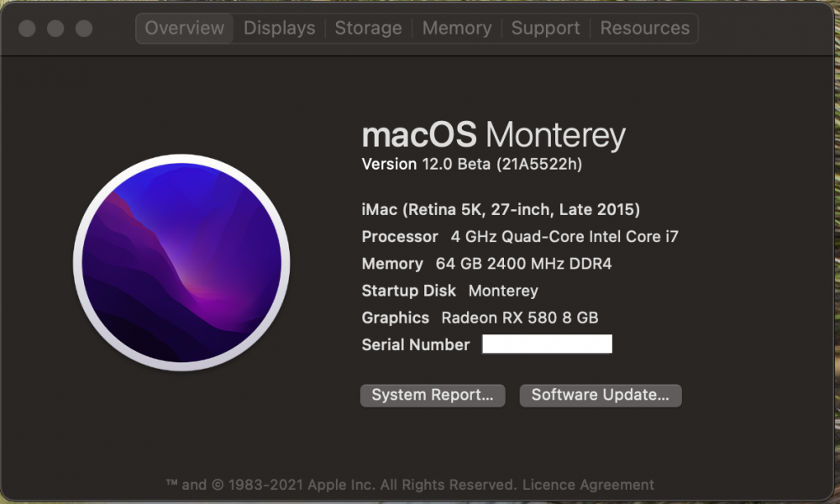Viewport: 840px width, 504px height.
Task: Close the About This Mac window
Action: (27, 29)
